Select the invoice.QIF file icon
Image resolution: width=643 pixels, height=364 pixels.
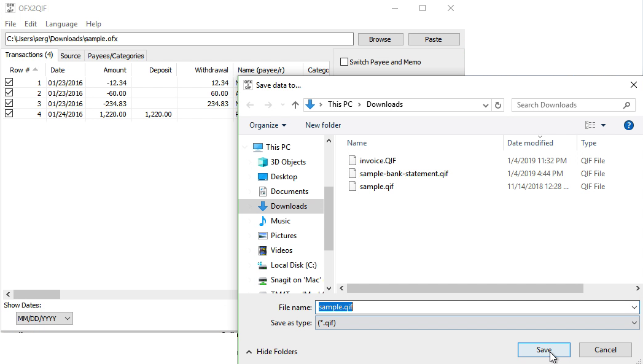click(353, 160)
